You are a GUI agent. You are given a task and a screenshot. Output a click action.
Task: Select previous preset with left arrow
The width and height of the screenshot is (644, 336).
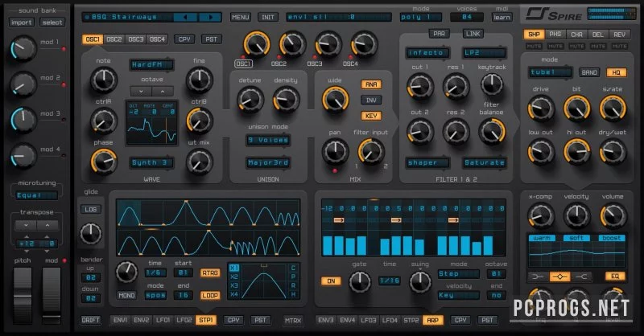(185, 17)
